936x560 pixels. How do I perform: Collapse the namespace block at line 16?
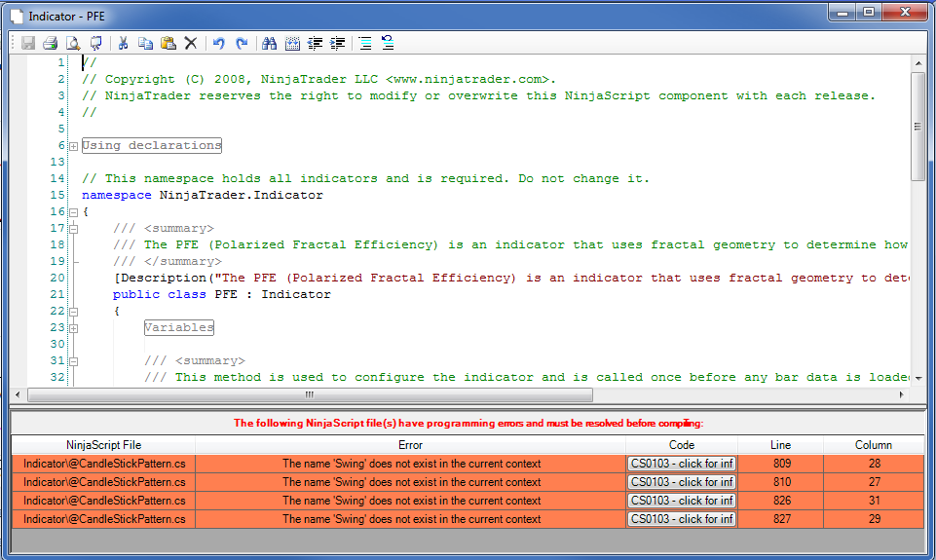coord(73,212)
